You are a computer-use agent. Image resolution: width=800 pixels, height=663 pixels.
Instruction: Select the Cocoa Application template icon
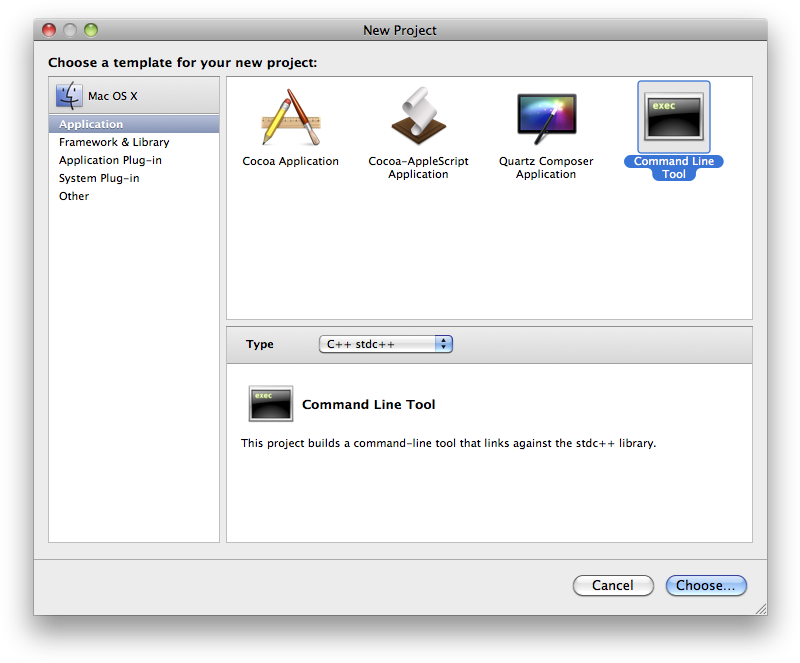pos(291,117)
